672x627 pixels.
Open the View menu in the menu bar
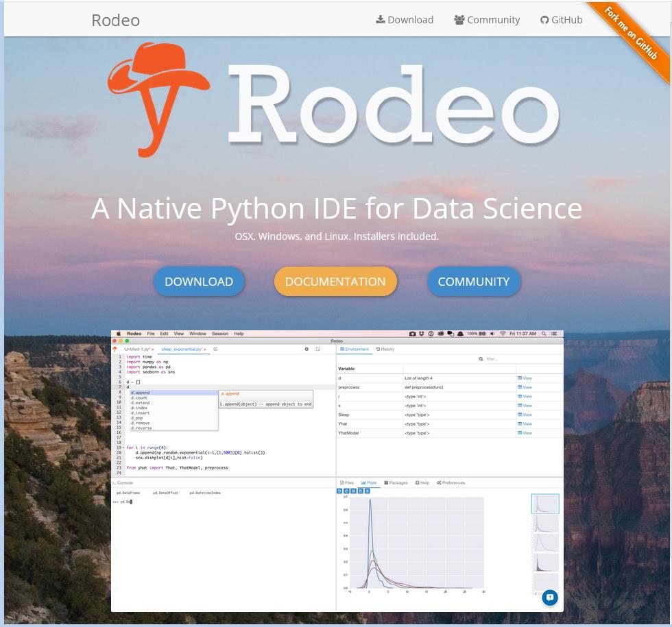click(179, 334)
